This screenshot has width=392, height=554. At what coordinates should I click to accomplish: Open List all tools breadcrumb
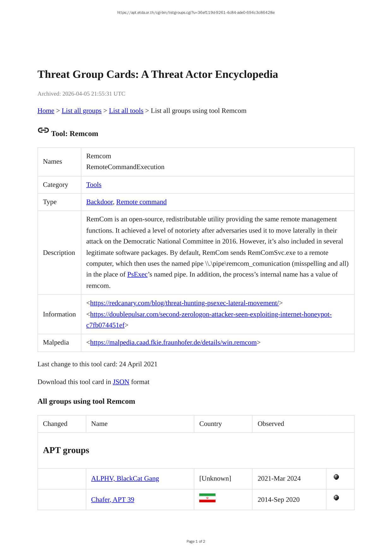coord(126,111)
